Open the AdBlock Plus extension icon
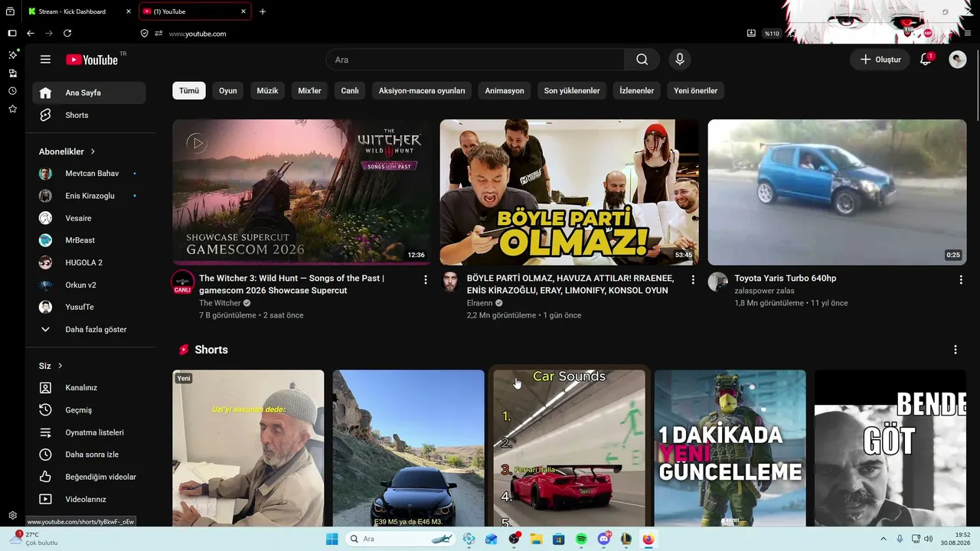Screen dimensions: 980x551 tap(928, 34)
